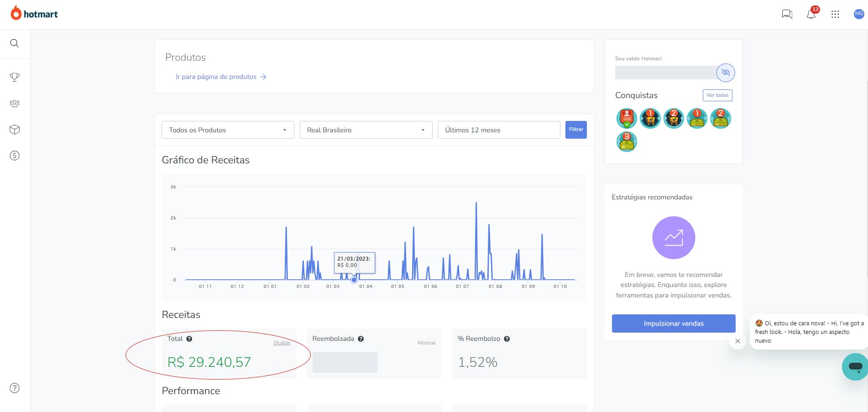Expand the Real Brasileiro currency dropdown
868x412 pixels.
[x=366, y=130]
